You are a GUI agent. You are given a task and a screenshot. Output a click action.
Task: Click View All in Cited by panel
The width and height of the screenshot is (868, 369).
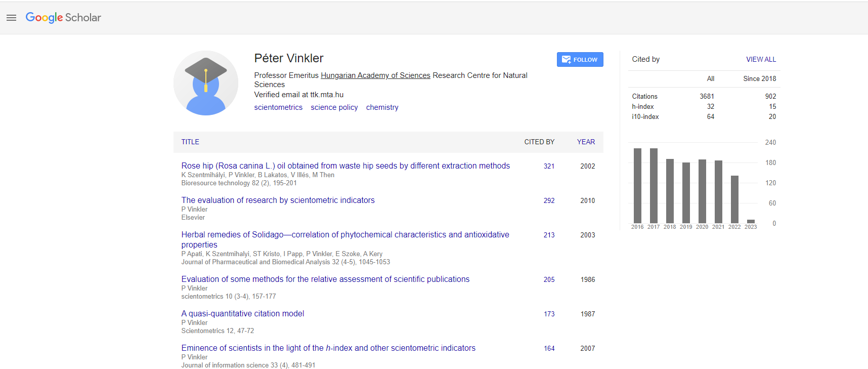(761, 59)
